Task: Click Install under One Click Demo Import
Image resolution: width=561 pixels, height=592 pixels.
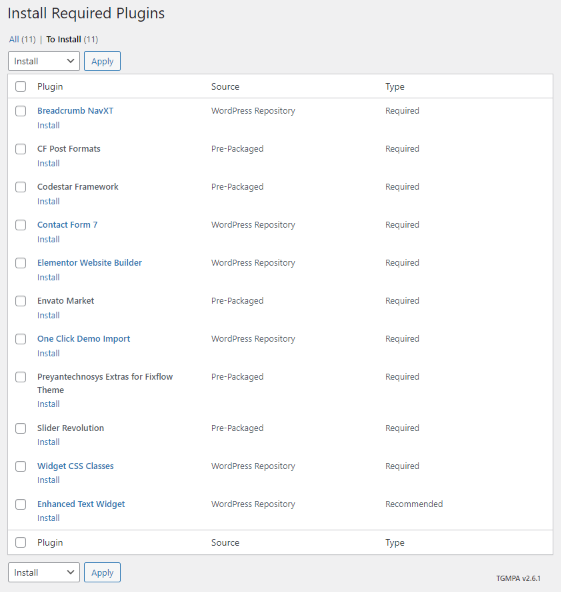Action: [48, 353]
